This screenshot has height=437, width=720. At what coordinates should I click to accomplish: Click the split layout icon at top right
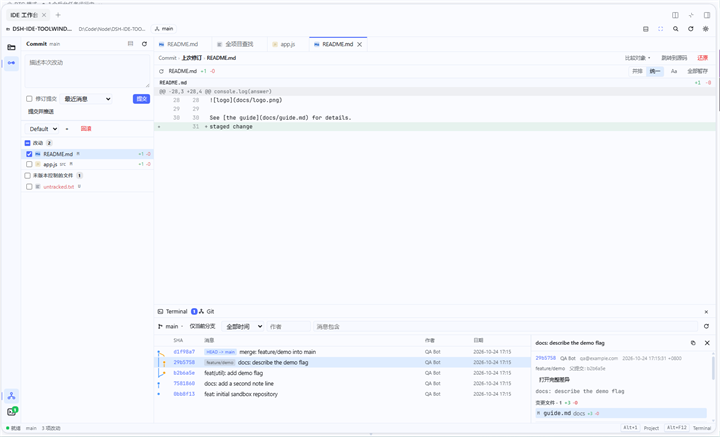click(675, 15)
